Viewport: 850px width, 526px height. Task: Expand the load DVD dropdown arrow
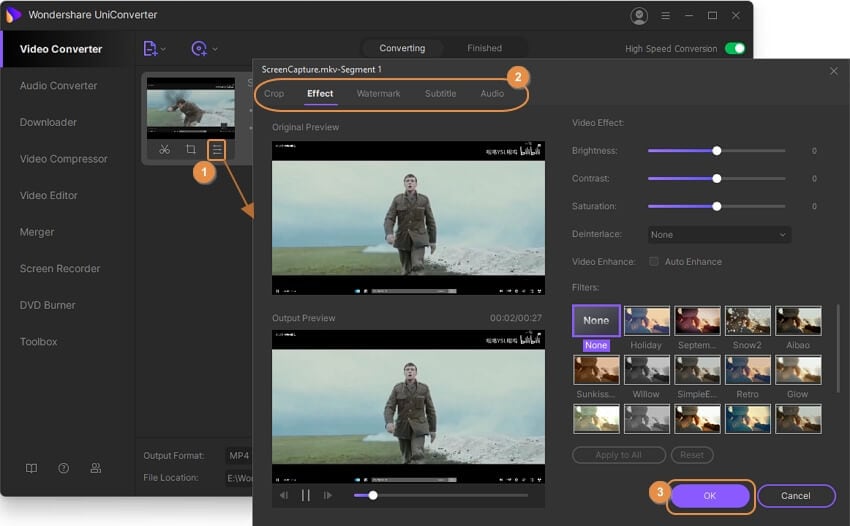(x=215, y=49)
